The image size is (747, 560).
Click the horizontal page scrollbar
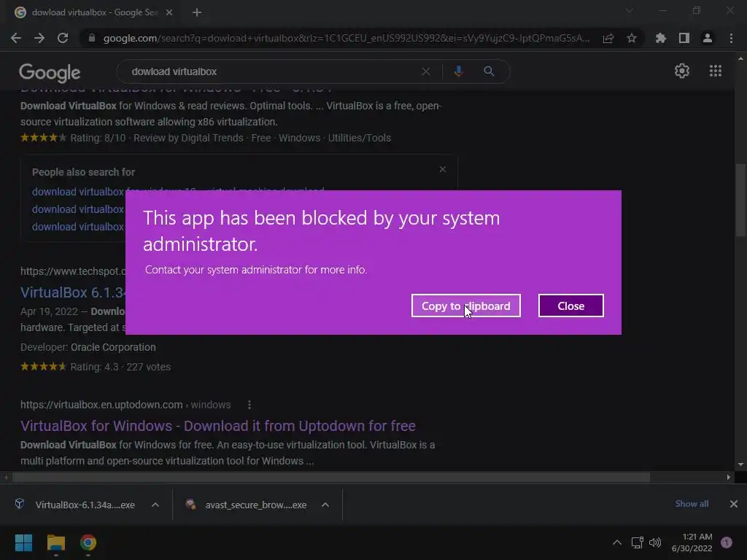point(331,477)
